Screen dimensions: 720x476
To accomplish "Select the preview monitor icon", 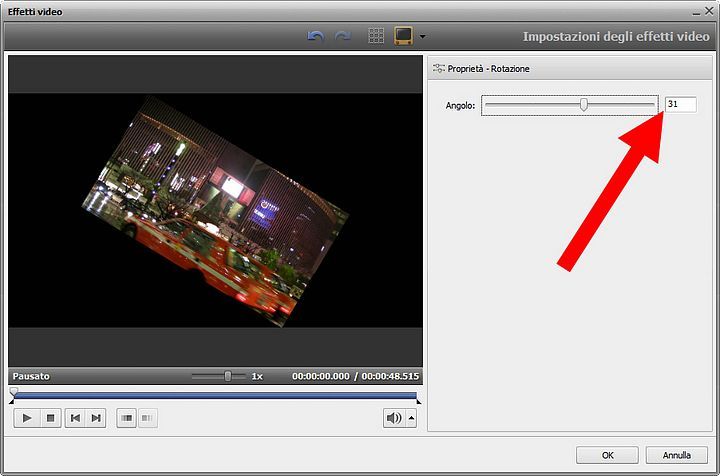I will pyautogui.click(x=403, y=35).
